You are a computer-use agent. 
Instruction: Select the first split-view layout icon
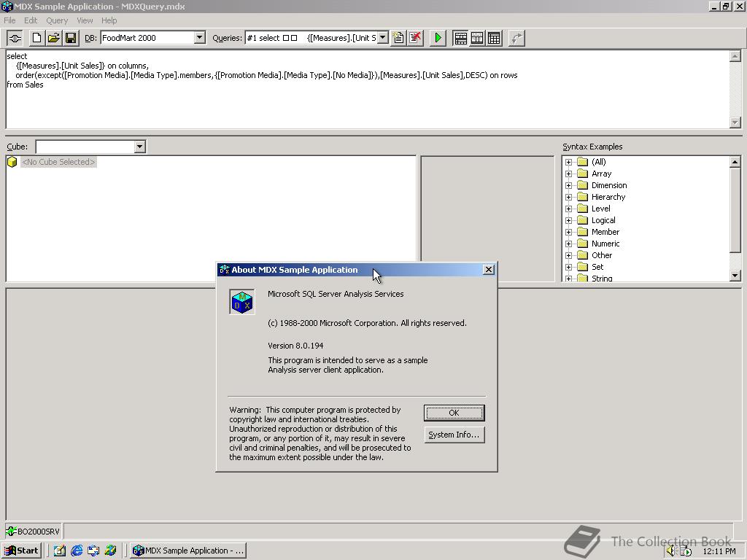[x=460, y=38]
